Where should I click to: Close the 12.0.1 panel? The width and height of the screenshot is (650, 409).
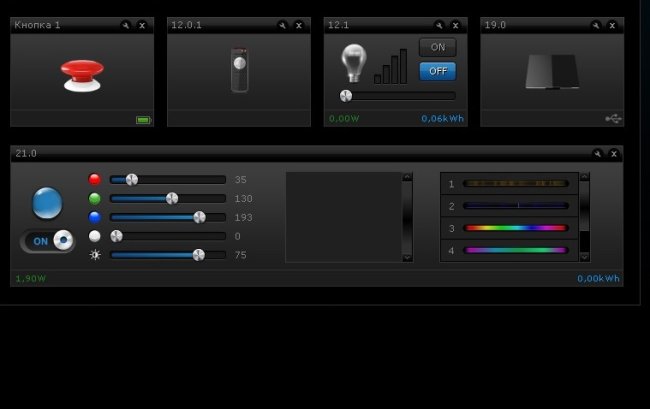pyautogui.click(x=299, y=25)
